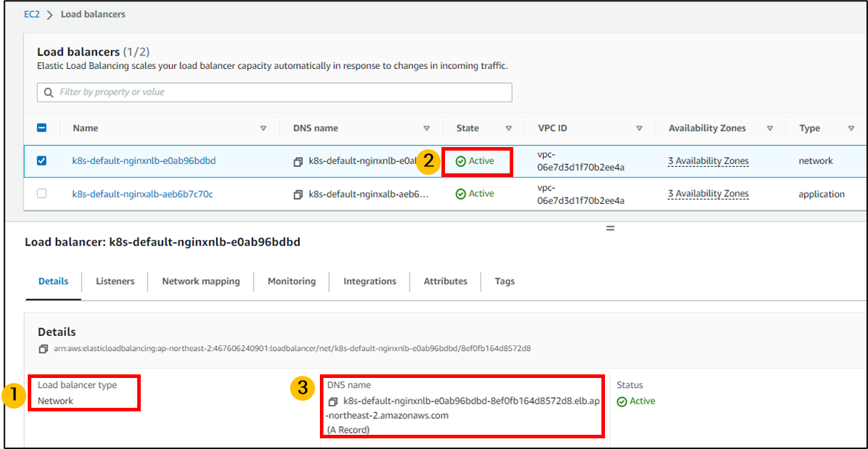
Task: Click the Load balancer: k8s-default-nginxnlb-e0ab96bdbd heading
Action: (x=163, y=242)
